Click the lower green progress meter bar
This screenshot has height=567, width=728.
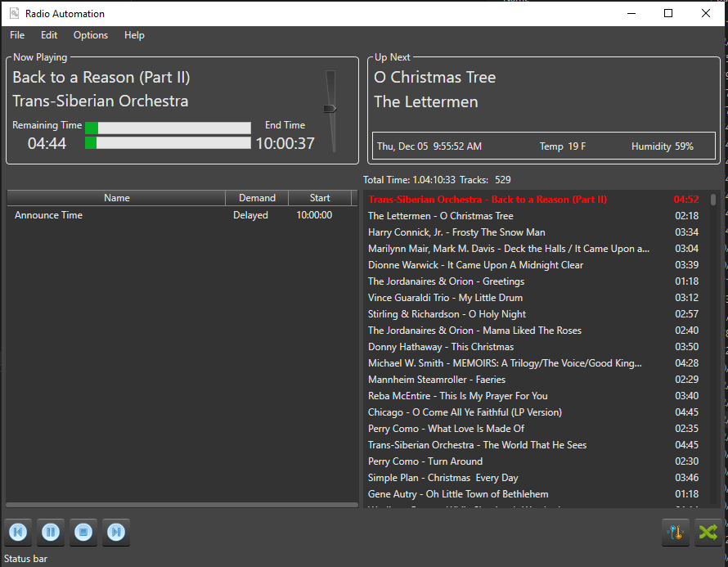pos(168,142)
